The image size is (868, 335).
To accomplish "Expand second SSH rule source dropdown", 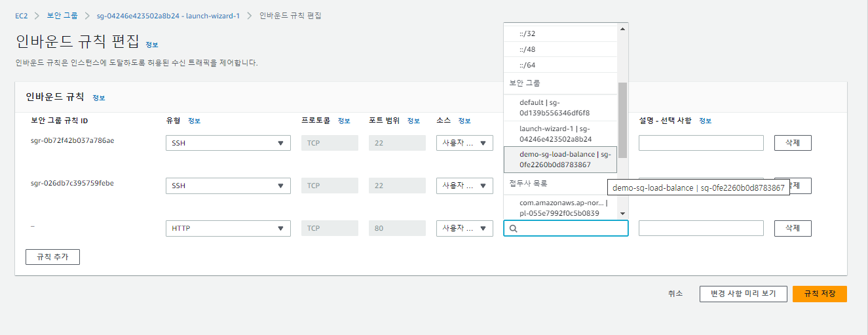I will coord(464,186).
